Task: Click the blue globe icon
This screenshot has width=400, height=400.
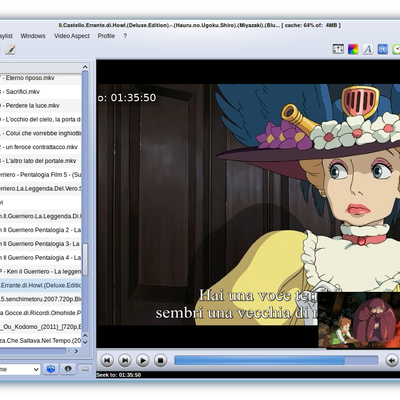Action: pos(383,49)
